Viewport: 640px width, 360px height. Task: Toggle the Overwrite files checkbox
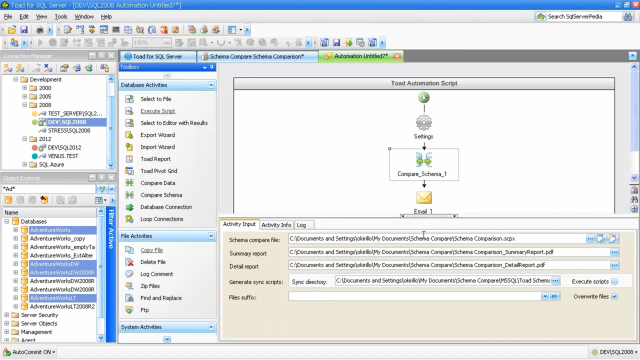point(615,297)
